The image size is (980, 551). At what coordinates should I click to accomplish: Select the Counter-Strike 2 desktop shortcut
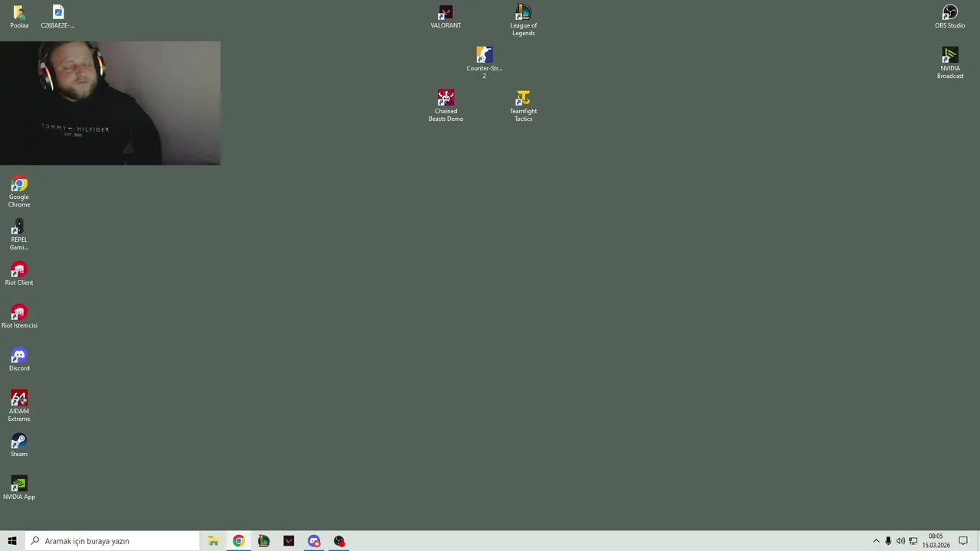pyautogui.click(x=484, y=63)
